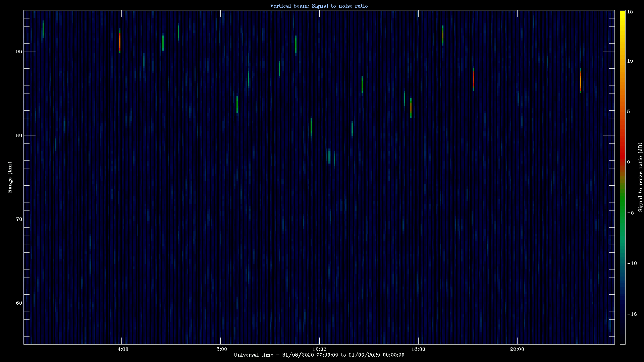644x362 pixels.
Task: Click the 15 dB colorbar label
Action: (630, 12)
